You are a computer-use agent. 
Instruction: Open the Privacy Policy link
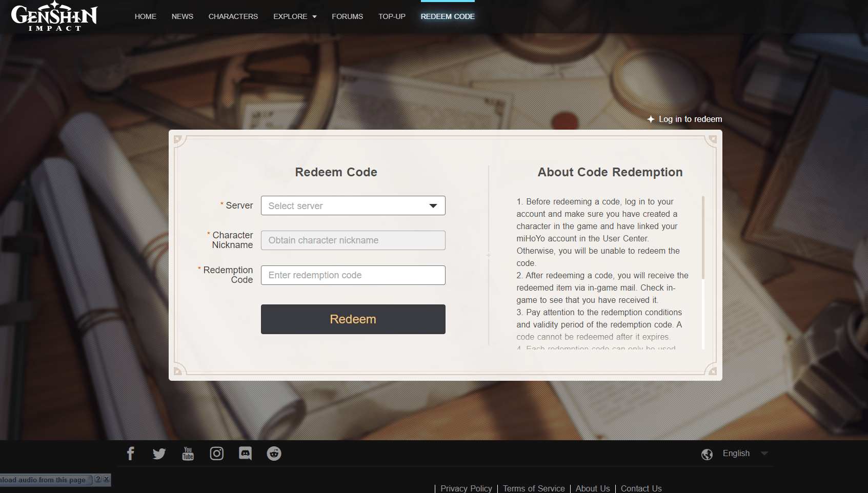point(466,488)
